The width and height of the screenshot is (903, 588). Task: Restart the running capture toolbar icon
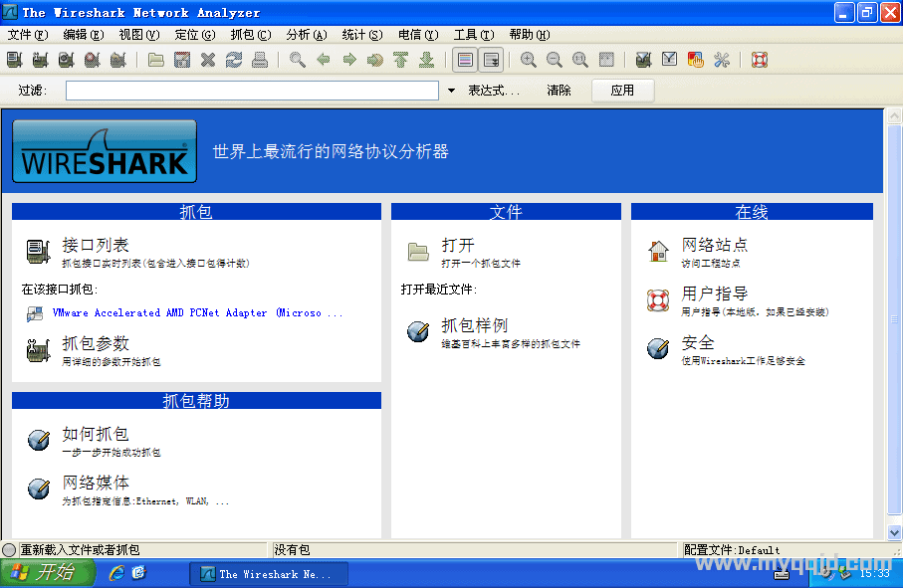(118, 60)
